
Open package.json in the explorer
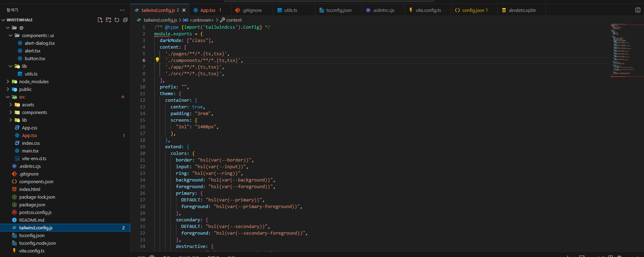[65, 205]
